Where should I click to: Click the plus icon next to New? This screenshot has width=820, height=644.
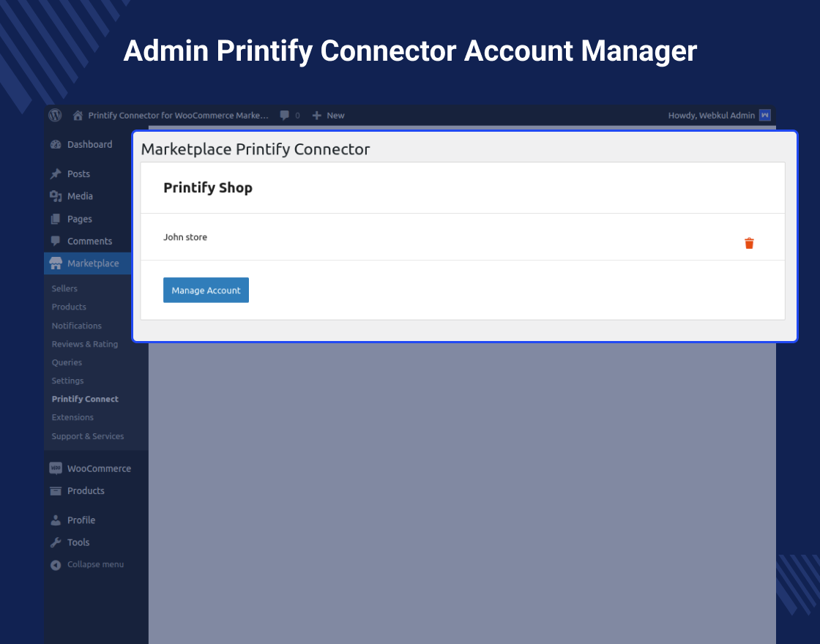pyautogui.click(x=316, y=116)
